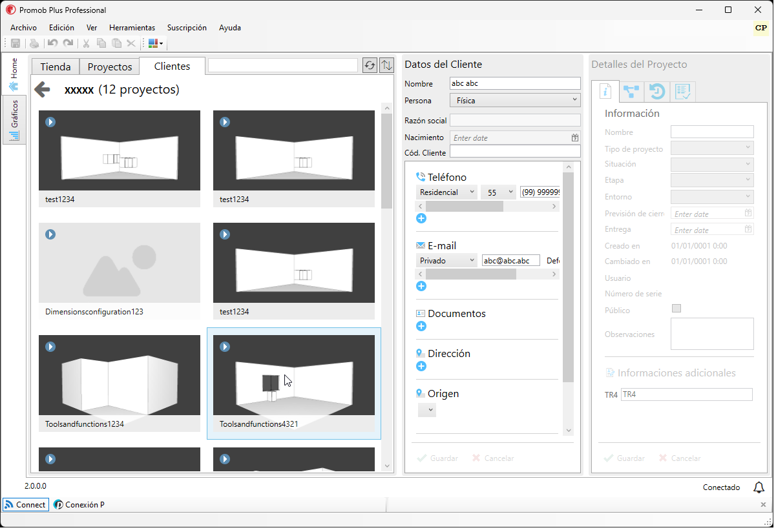Click the Print icon in the toolbar

[x=34, y=43]
